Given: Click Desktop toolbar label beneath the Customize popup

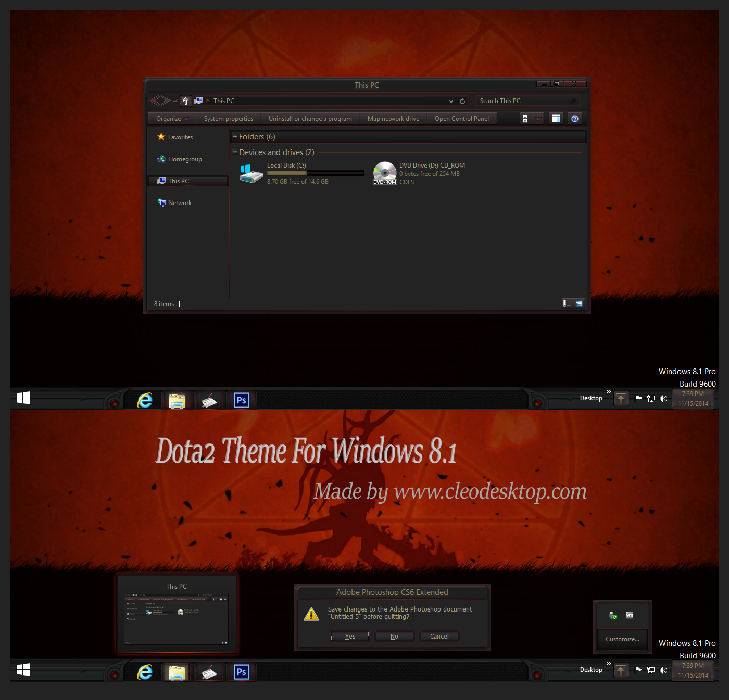Looking at the screenshot, I should [x=591, y=670].
